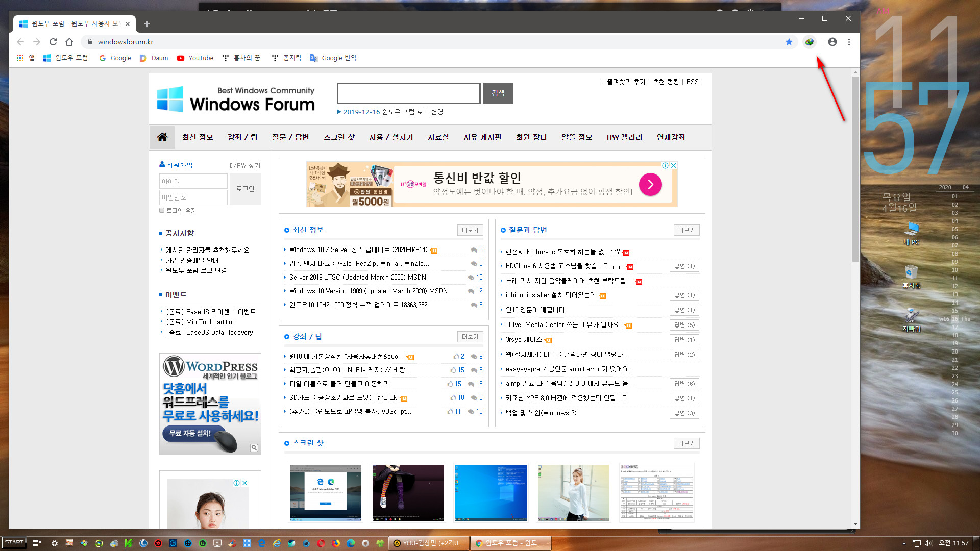
Task: Reload the page with the refresh icon
Action: [x=53, y=42]
